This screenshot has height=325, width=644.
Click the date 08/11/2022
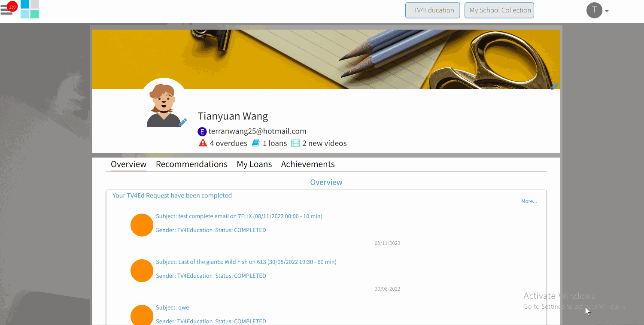tap(387, 243)
